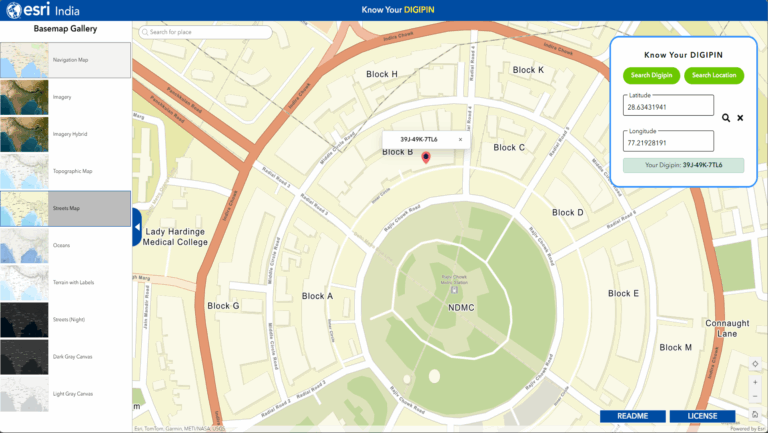Choose the Imagery Hybrid basemap
The image size is (768, 433).
(x=66, y=134)
